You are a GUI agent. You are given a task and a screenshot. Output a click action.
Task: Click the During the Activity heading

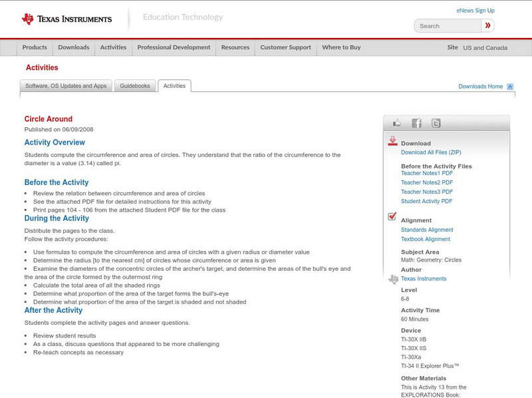57,218
